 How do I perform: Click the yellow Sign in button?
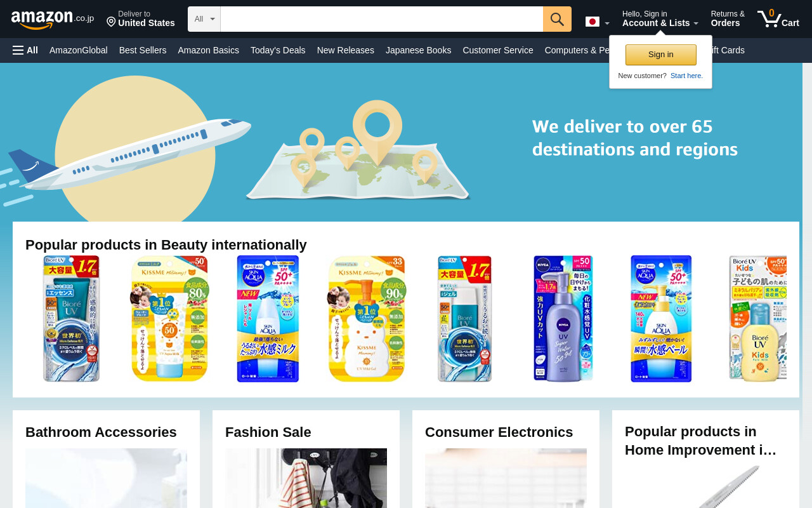click(x=660, y=55)
